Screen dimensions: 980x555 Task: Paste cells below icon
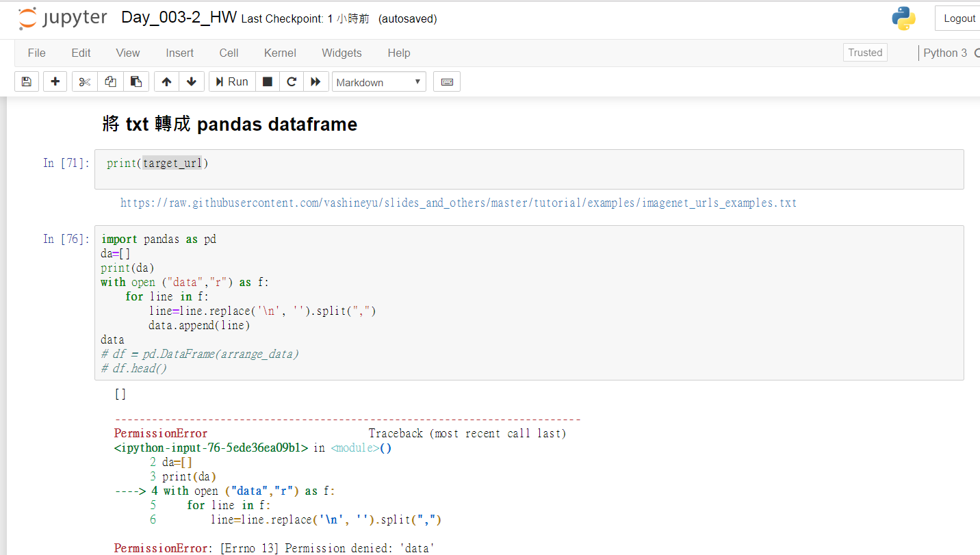[x=136, y=82]
